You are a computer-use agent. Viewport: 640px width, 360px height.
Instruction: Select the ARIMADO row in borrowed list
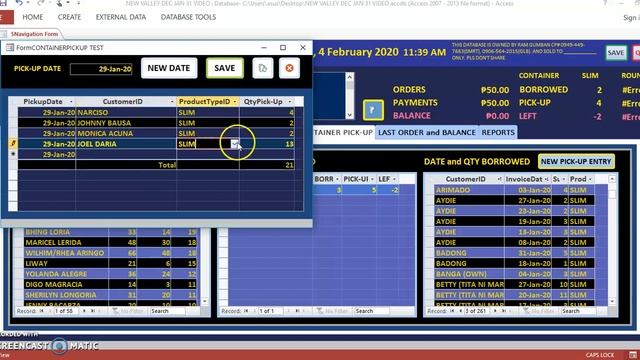point(514,190)
